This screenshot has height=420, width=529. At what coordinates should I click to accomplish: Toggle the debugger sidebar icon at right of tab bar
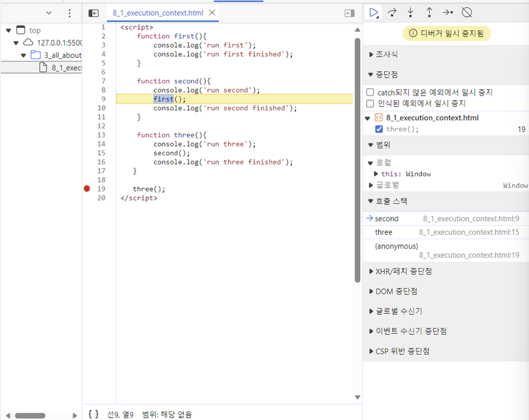coord(349,13)
